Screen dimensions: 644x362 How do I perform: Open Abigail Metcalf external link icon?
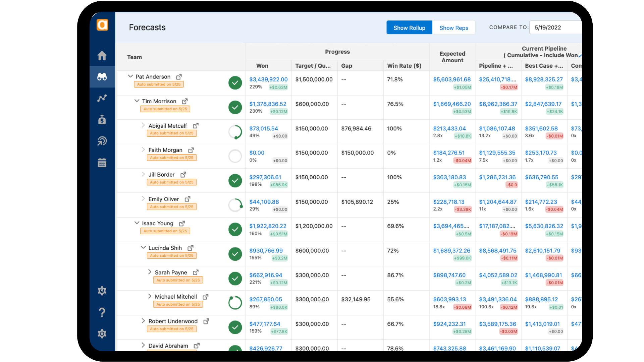(196, 126)
